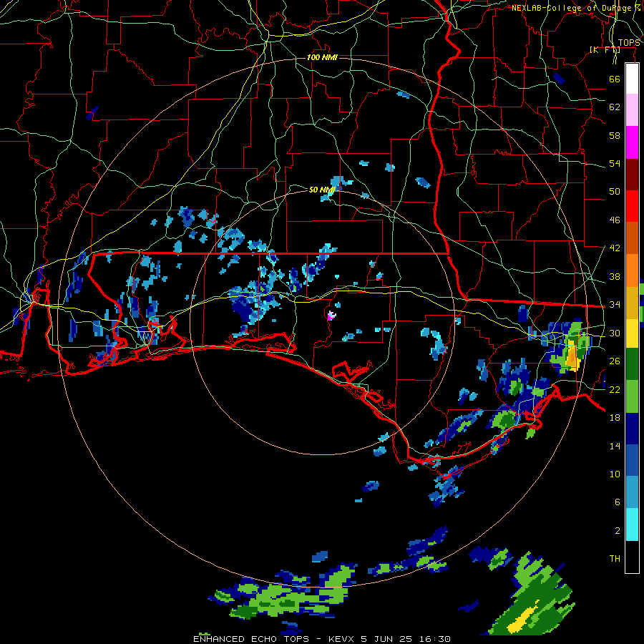This screenshot has height=644, width=644.
Task: Click the 34 legend value
Action: [615, 305]
